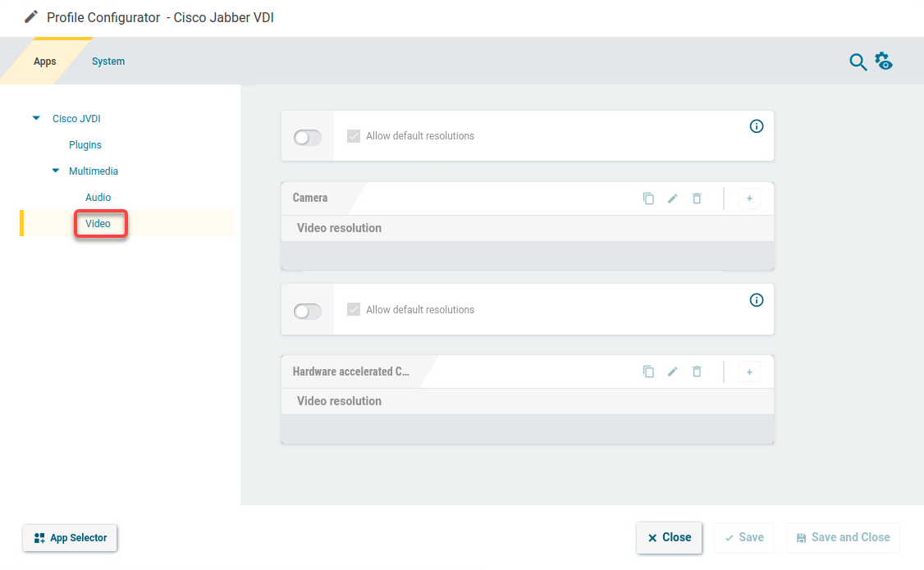This screenshot has height=570, width=924.
Task: Collapse the Multimedia tree node
Action: click(x=56, y=171)
